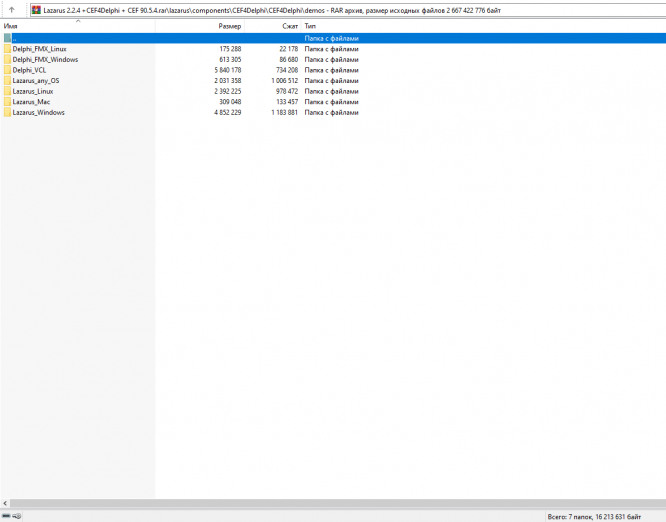Viewport: 666px width, 522px height.
Task: Click the disk drive icon in the status bar
Action: point(6,516)
